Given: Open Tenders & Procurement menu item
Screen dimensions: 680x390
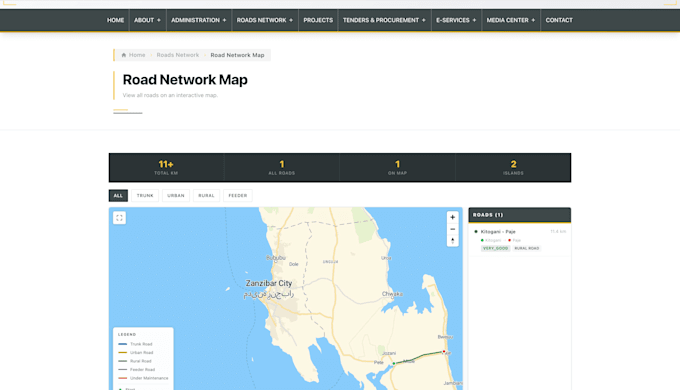Looking at the screenshot, I should pos(381,20).
